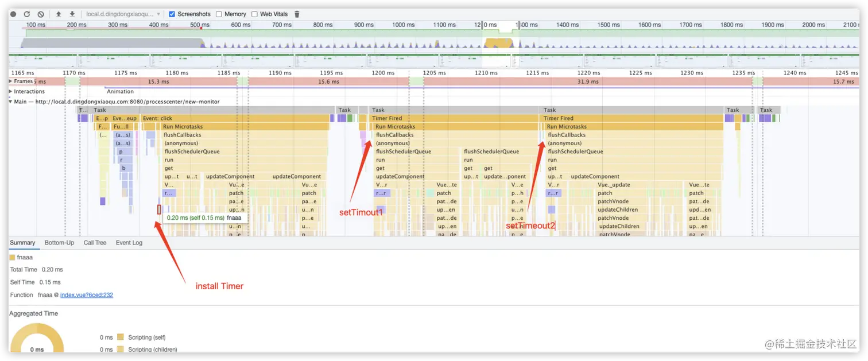The width and height of the screenshot is (868, 361).
Task: Expand the Interactions track
Action: [11, 91]
